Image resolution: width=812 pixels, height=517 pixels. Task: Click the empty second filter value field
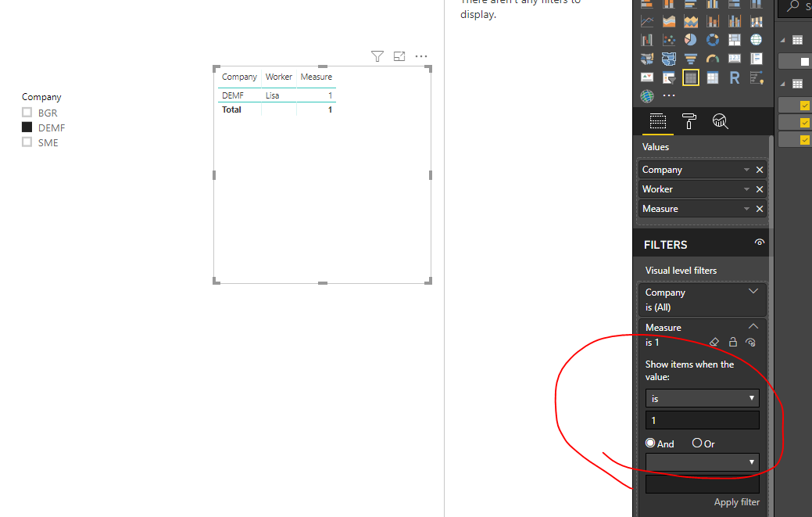[703, 484]
